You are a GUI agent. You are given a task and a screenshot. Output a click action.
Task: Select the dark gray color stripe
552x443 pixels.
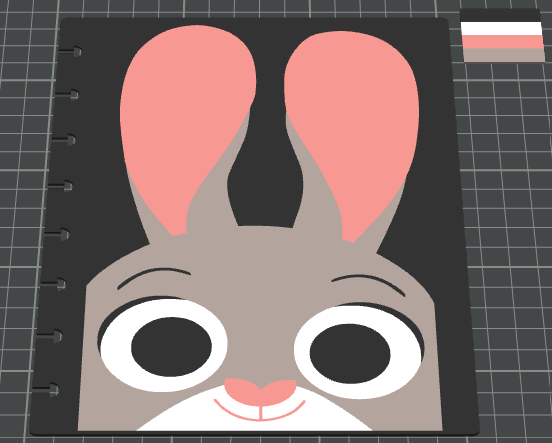pos(500,15)
